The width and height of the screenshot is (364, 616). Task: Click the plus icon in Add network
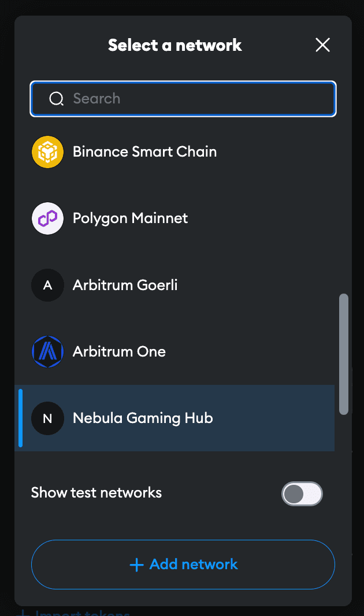[x=136, y=565]
